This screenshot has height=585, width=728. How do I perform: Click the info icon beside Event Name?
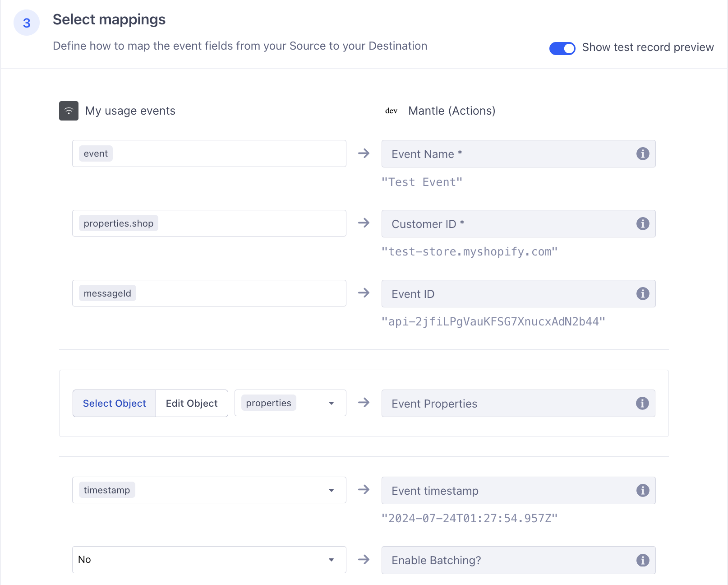click(642, 153)
